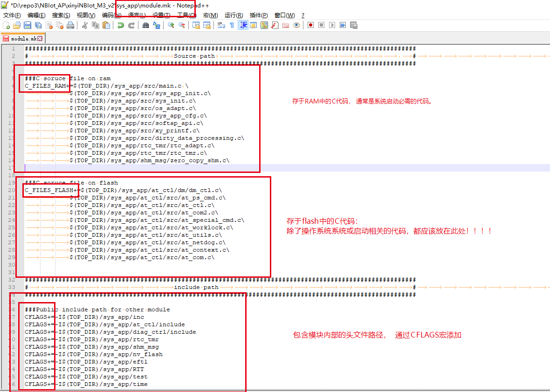Toggle the indent guide button
550x392 pixels.
point(243,25)
